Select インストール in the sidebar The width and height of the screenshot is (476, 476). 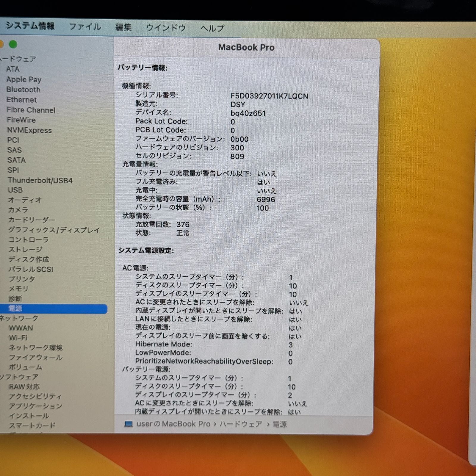click(29, 416)
